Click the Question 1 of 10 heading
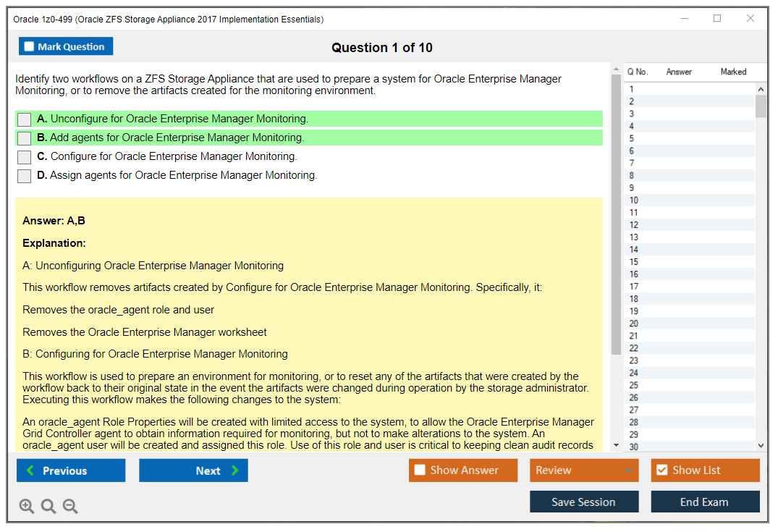 382,48
